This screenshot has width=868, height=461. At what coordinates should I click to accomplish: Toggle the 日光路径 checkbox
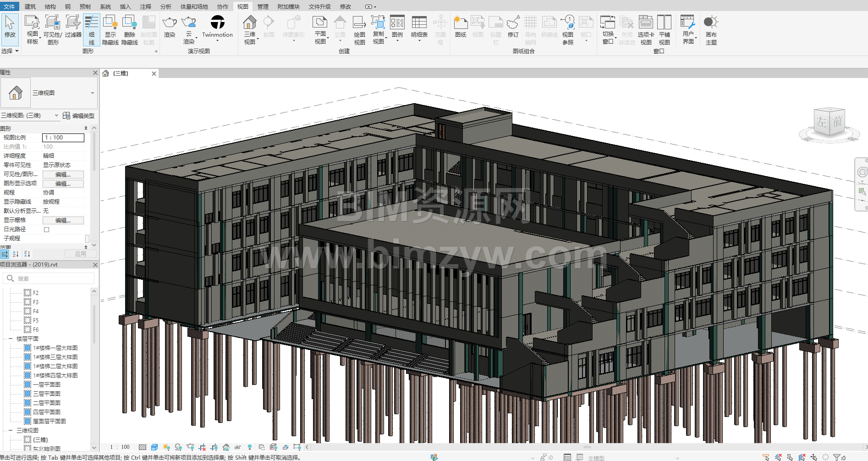[46, 229]
